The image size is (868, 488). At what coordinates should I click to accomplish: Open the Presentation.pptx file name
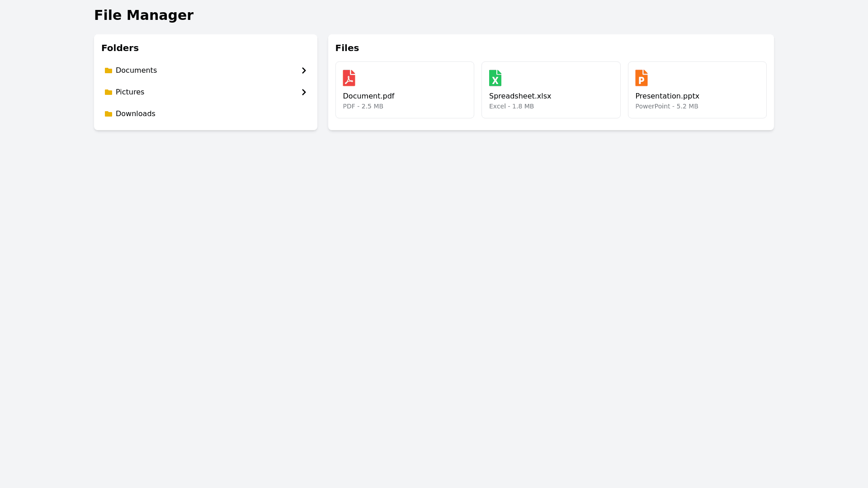(667, 96)
